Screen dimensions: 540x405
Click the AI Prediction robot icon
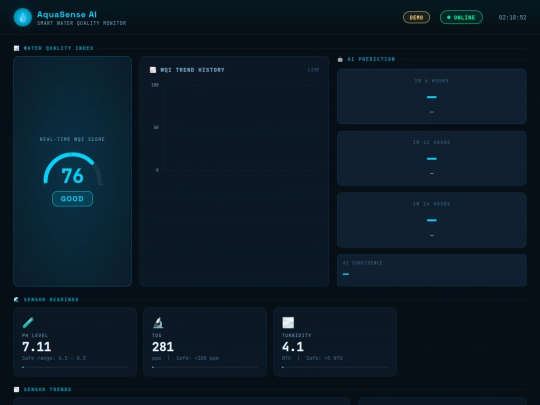[x=340, y=59]
